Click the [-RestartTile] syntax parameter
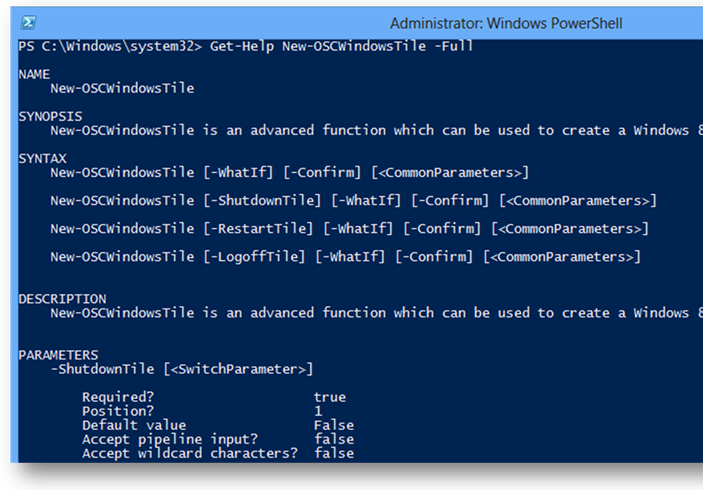This screenshot has width=707, height=490. (258, 229)
